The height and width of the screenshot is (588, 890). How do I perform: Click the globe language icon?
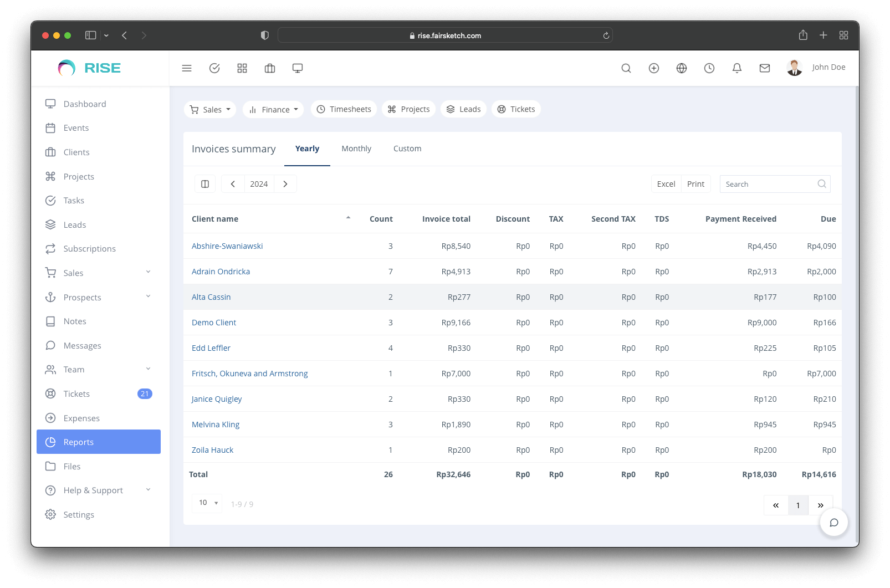pyautogui.click(x=682, y=68)
